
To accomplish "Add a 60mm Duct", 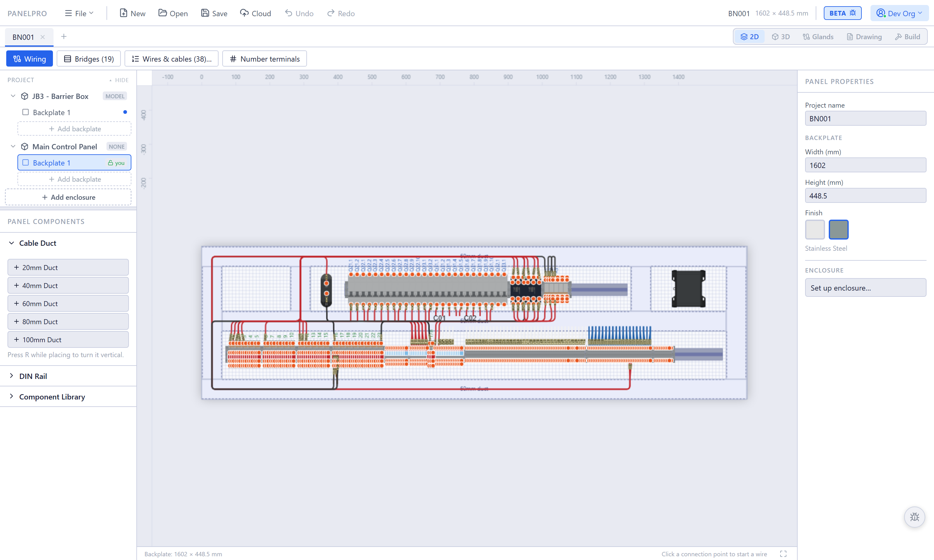I will (68, 303).
